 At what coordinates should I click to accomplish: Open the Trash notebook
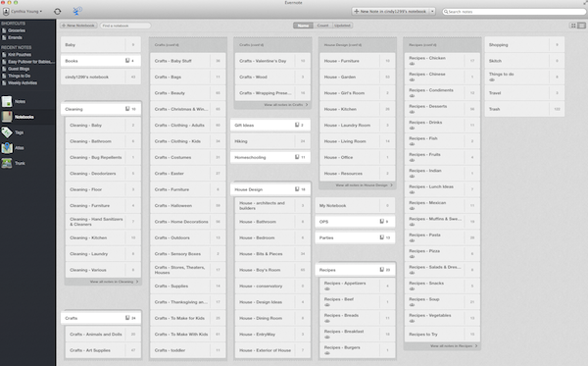coord(524,109)
